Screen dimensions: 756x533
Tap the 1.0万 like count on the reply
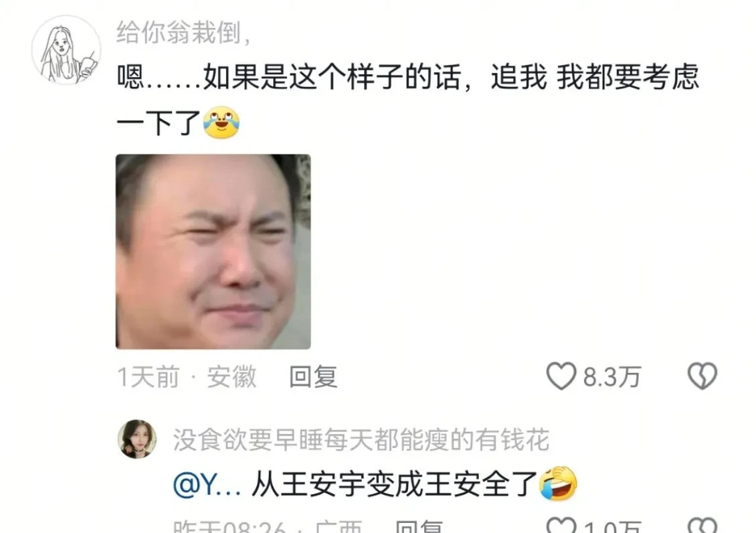[612, 526]
